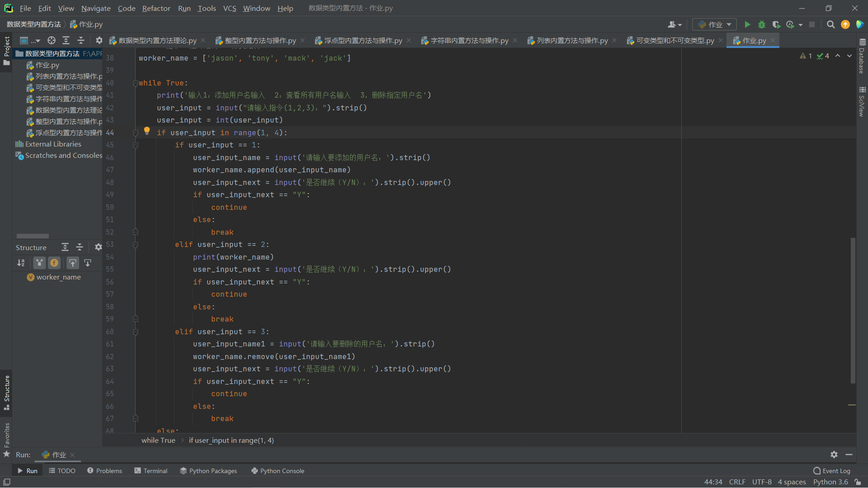The width and height of the screenshot is (868, 488).
Task: Toggle alphabetical sort in Structure panel
Action: click(x=21, y=263)
